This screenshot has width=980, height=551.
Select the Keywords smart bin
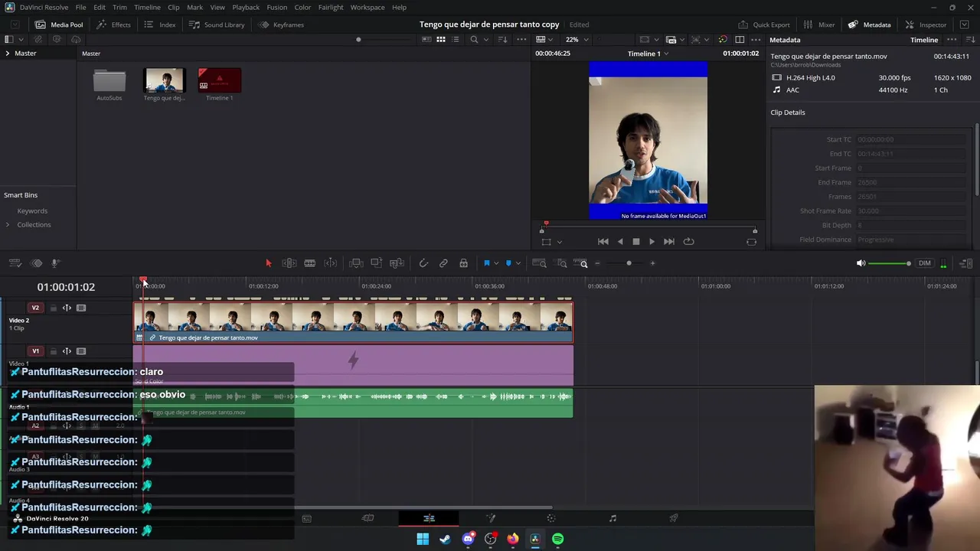[32, 211]
